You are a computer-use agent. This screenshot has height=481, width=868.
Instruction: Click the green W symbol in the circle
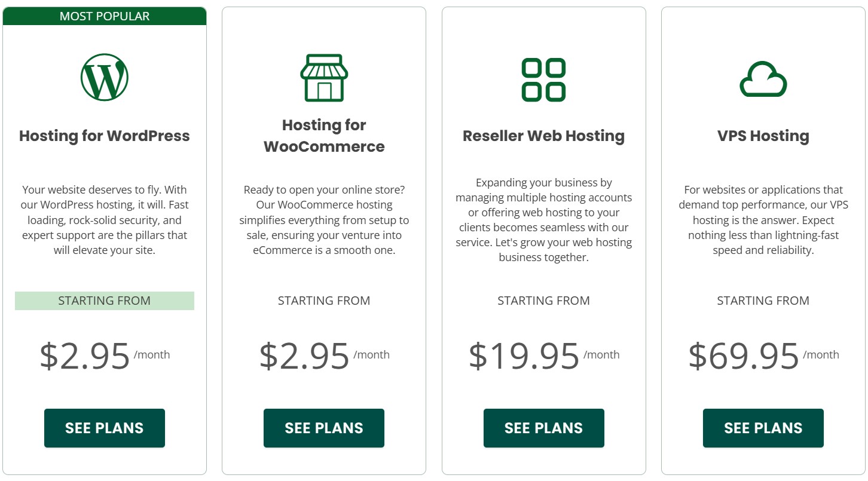pyautogui.click(x=104, y=76)
